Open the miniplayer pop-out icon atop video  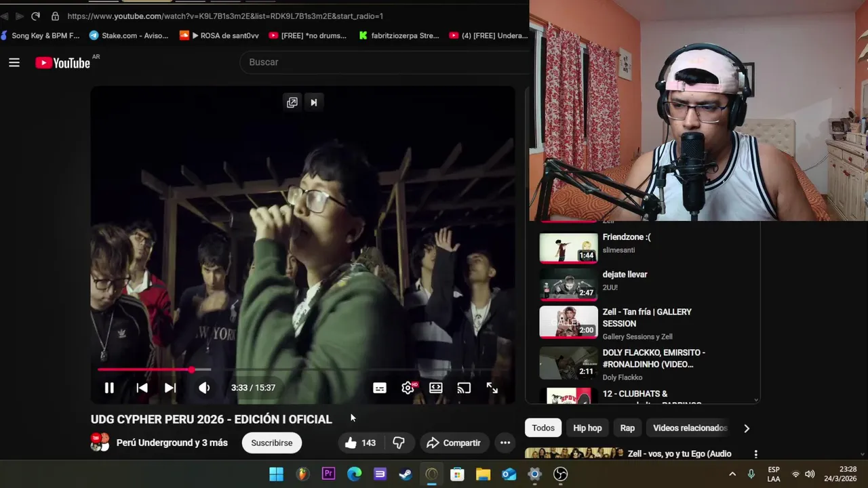coord(292,102)
